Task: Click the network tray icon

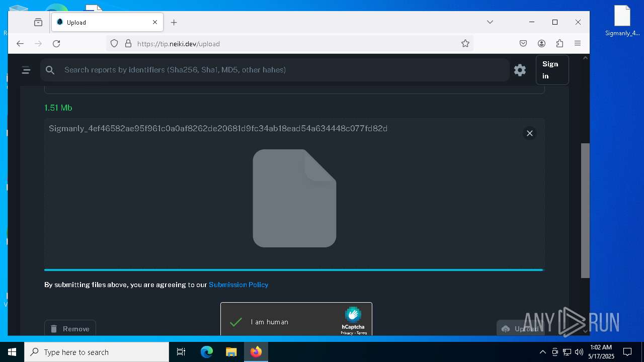Action: (567, 352)
